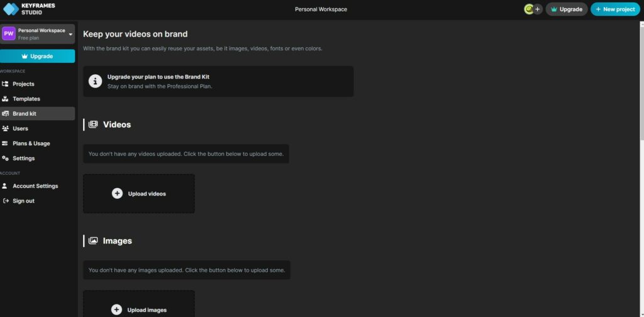Open Projects in the sidebar
This screenshot has height=317, width=644.
[23, 84]
